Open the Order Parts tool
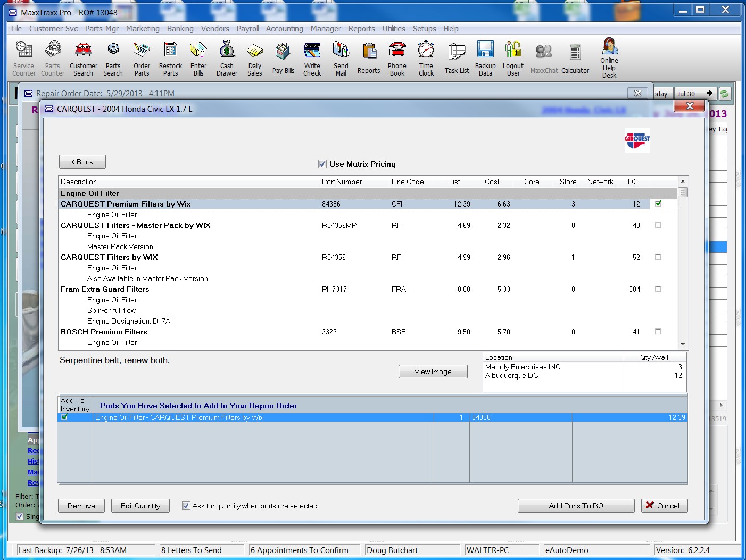The image size is (746, 560). click(x=142, y=59)
